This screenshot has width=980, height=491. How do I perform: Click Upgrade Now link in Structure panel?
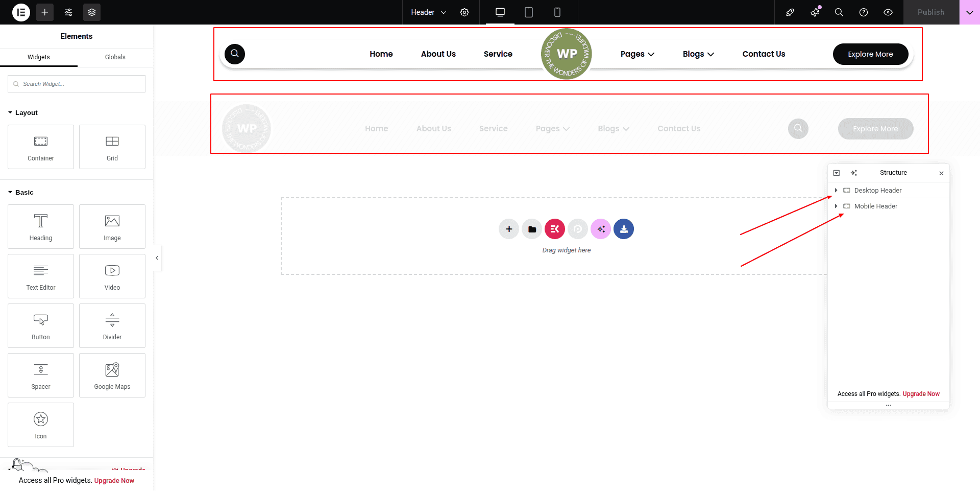point(921,394)
